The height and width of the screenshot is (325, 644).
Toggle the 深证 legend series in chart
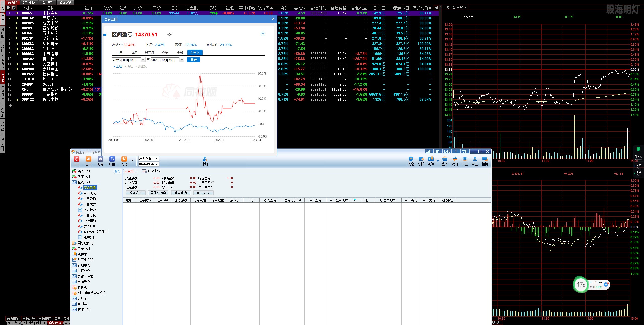pos(129,66)
